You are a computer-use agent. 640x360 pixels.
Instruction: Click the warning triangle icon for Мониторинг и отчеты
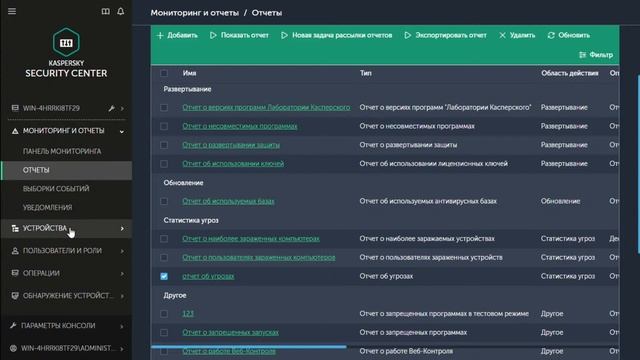point(15,131)
